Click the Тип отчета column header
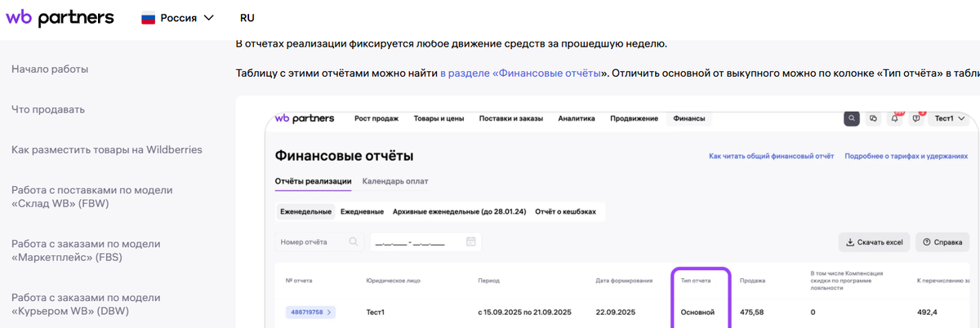The height and width of the screenshot is (328, 980). (x=695, y=281)
